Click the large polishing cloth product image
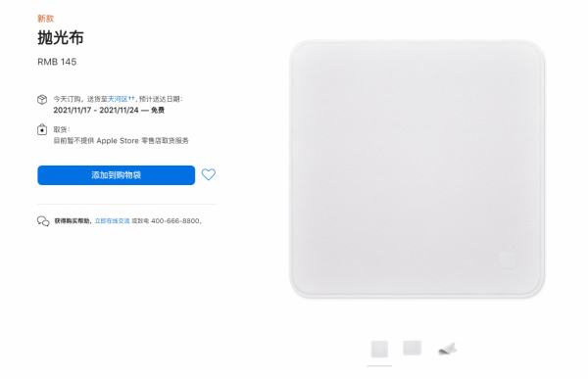Screen dimensions: 588x379 pos(417,169)
